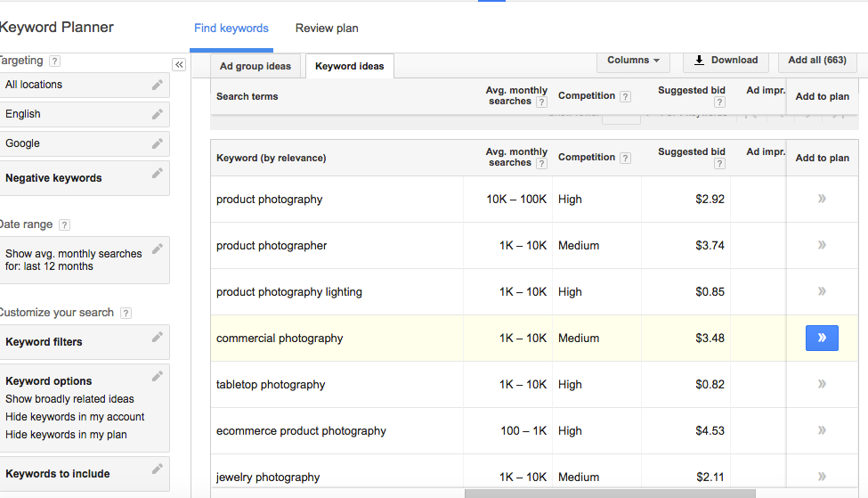
Task: Open Avg. monthly searches help in Search terms header
Action: click(541, 102)
